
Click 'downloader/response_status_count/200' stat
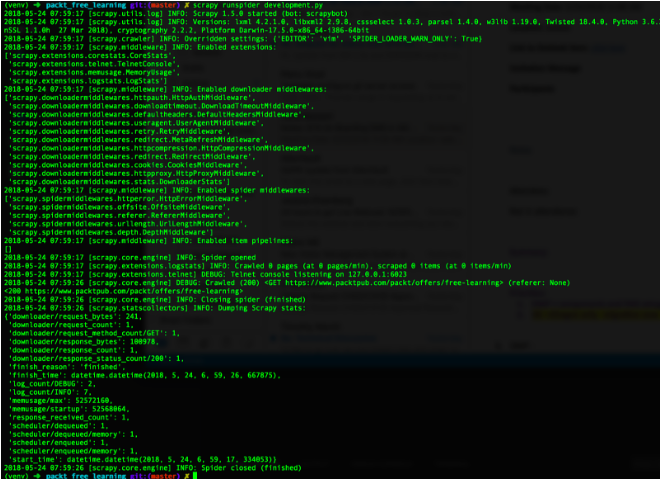click(x=98, y=359)
